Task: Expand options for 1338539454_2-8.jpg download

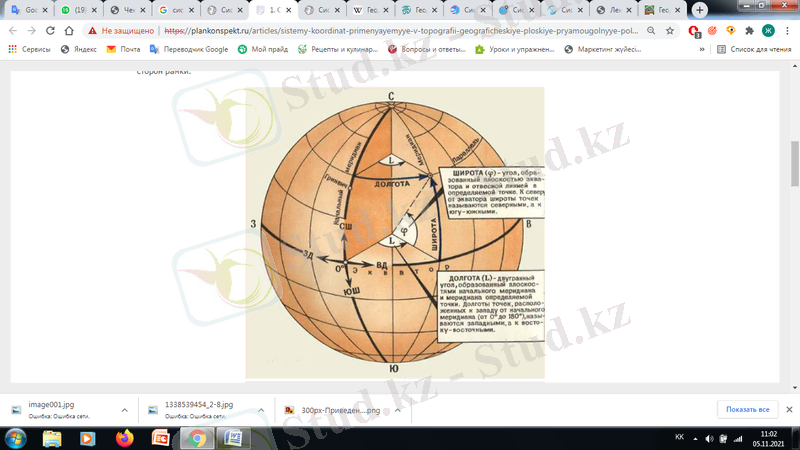Action: 263,409
